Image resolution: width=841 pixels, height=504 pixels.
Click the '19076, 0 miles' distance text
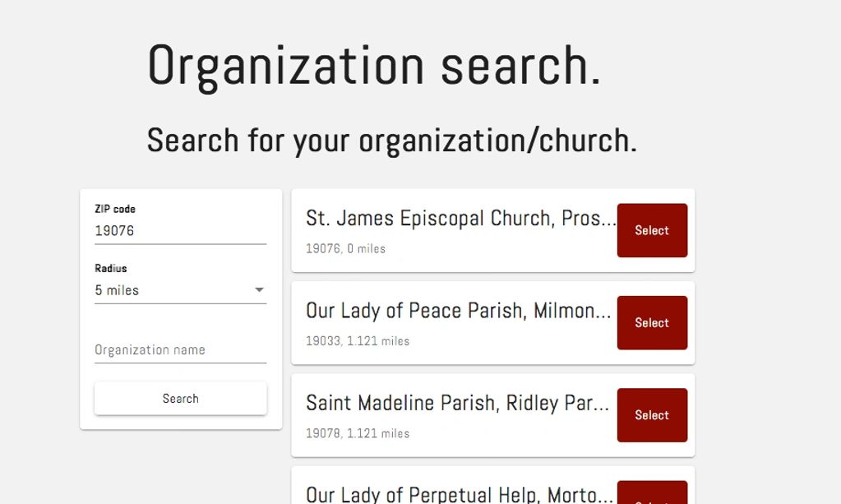tap(345, 248)
